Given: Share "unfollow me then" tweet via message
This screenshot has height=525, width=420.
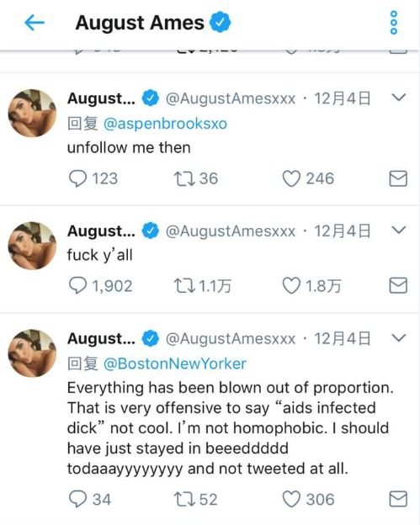Looking at the screenshot, I should point(398,178).
